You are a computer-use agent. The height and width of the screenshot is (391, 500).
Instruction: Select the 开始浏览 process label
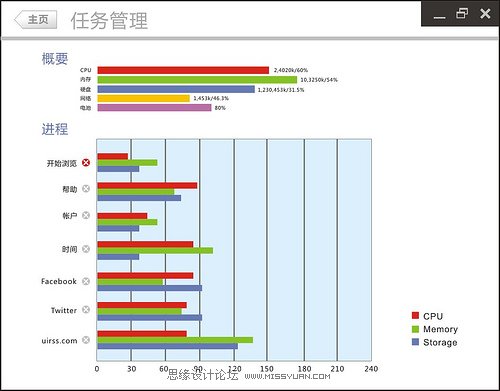62,163
